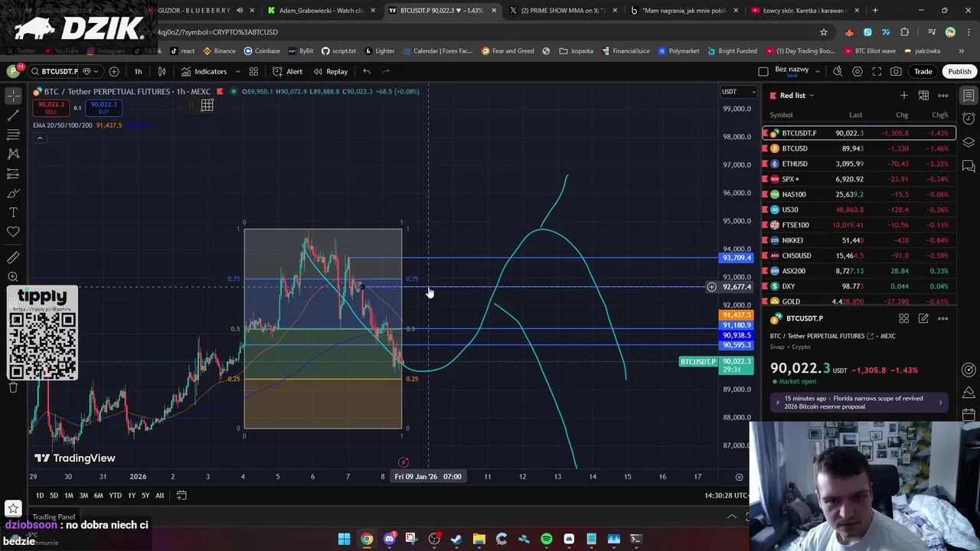The image size is (980, 551).
Task: Collapse the indicator legend chevron
Action: coord(39,139)
